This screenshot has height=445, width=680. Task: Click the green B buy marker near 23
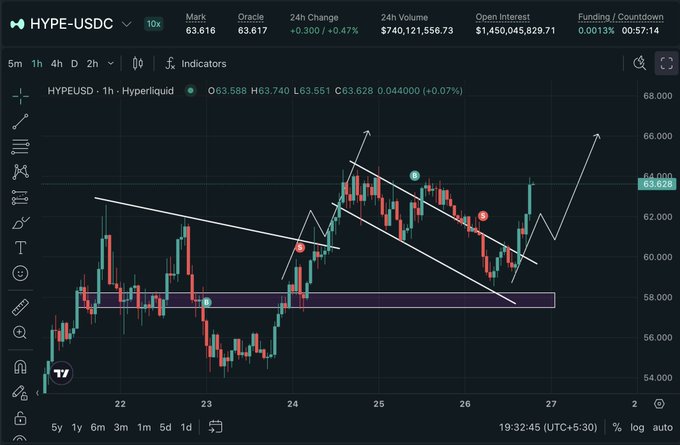click(x=207, y=302)
